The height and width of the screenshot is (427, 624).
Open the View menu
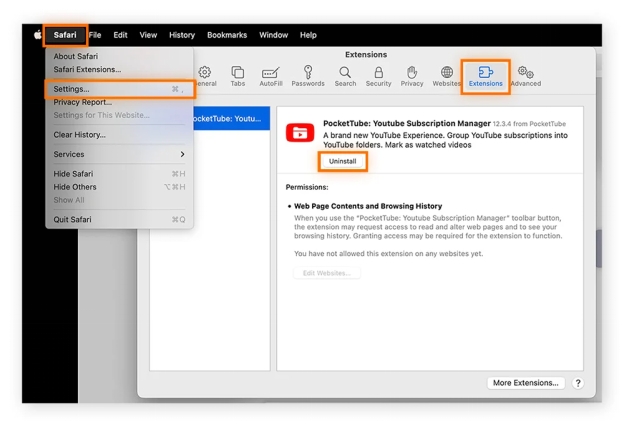click(x=148, y=35)
